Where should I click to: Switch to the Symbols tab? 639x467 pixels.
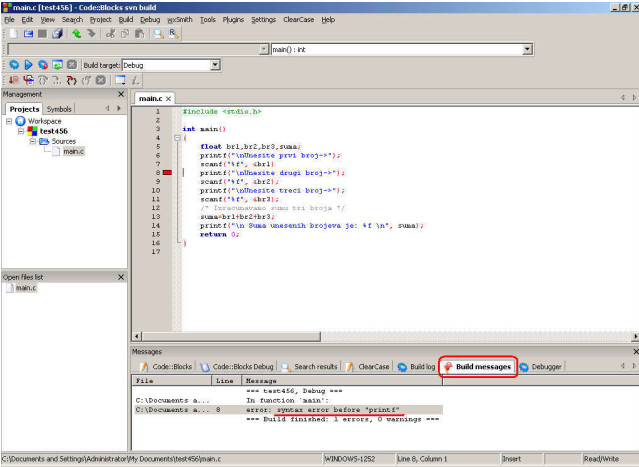tap(59, 109)
